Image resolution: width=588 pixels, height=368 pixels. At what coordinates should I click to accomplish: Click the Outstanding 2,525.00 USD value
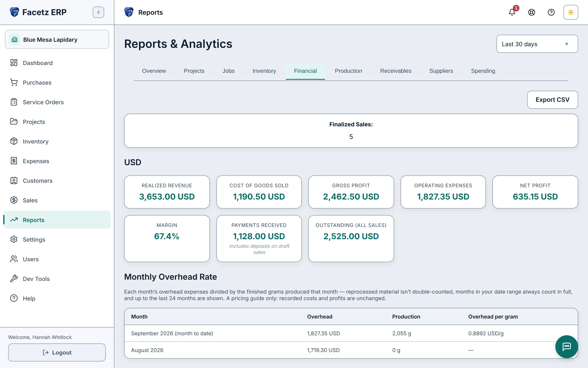pos(351,236)
